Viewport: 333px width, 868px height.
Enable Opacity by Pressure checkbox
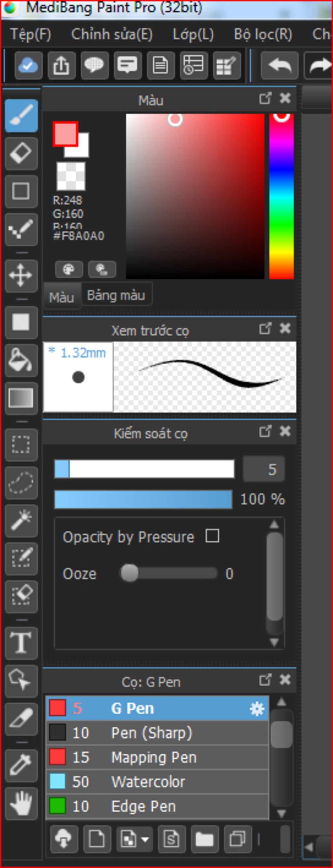[212, 535]
